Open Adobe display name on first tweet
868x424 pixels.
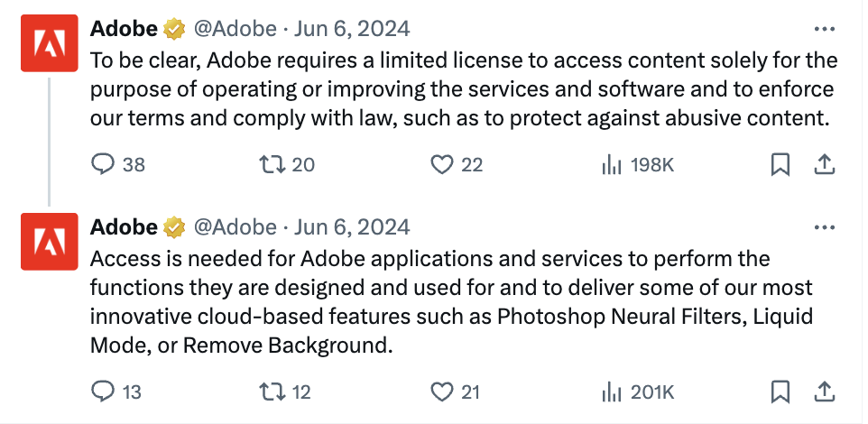[x=124, y=29]
